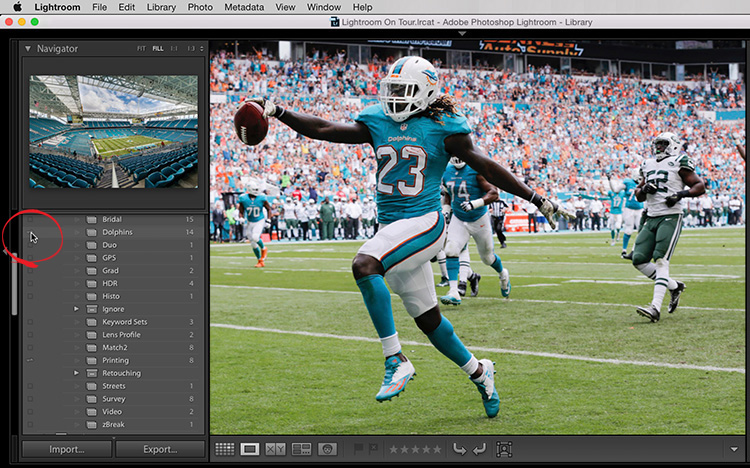
Task: Flag the photo as rejected
Action: click(373, 449)
